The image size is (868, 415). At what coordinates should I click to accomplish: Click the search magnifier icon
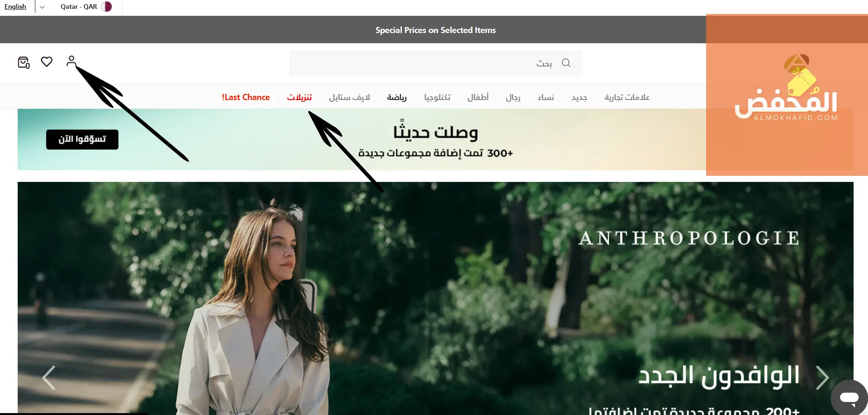click(x=566, y=63)
